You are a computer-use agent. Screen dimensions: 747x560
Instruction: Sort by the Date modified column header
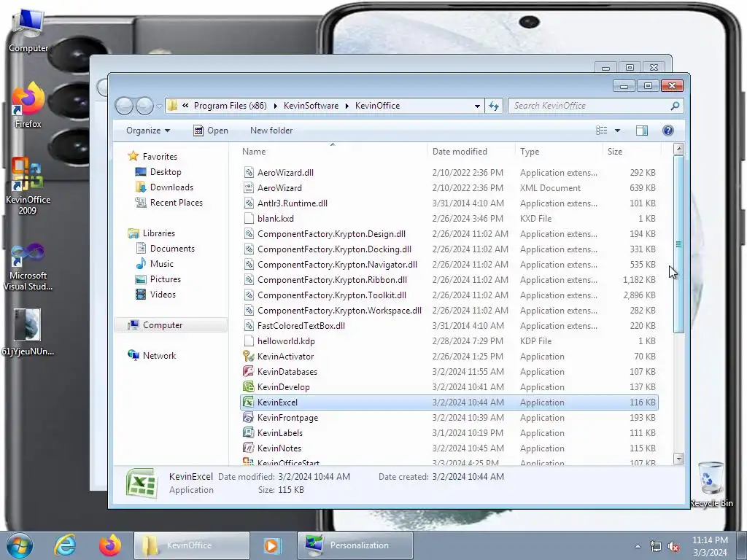pos(471,152)
